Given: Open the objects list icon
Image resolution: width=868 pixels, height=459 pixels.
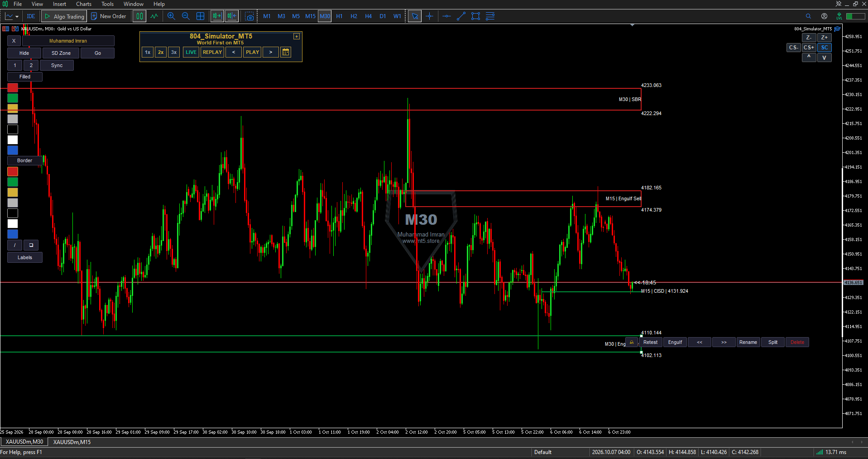Looking at the screenshot, I should pos(490,16).
